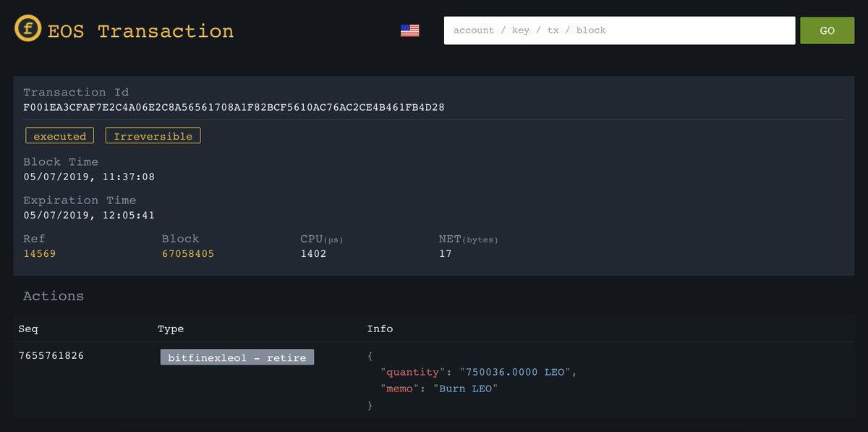Click the bitfinexleo1 - retire action badge
The height and width of the screenshot is (432, 868).
pos(237,357)
